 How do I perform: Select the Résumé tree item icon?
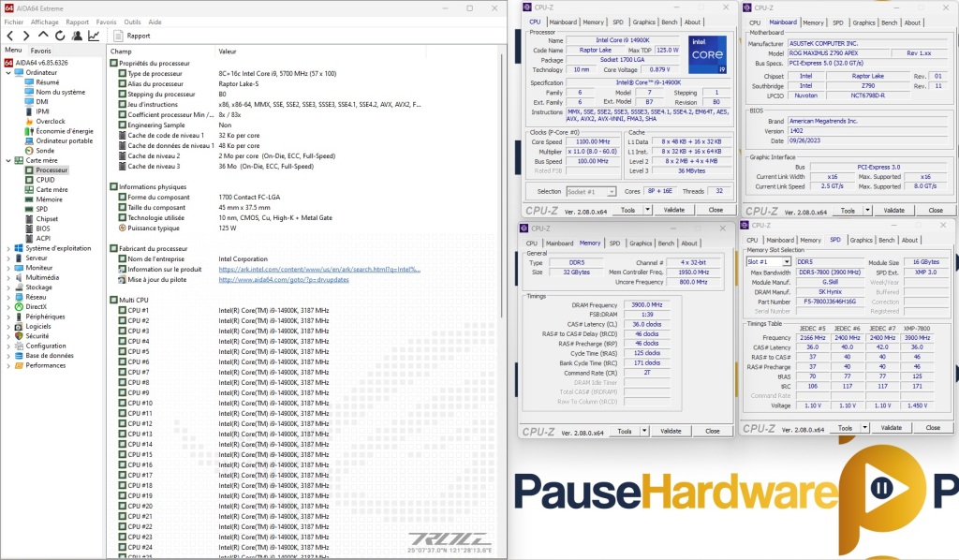pyautogui.click(x=29, y=81)
